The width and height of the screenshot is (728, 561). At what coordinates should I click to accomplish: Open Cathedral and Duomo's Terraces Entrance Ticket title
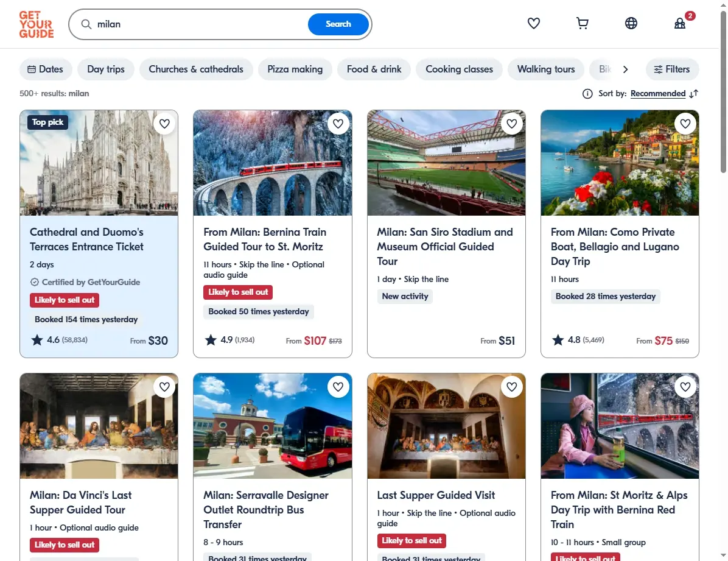[87, 239]
